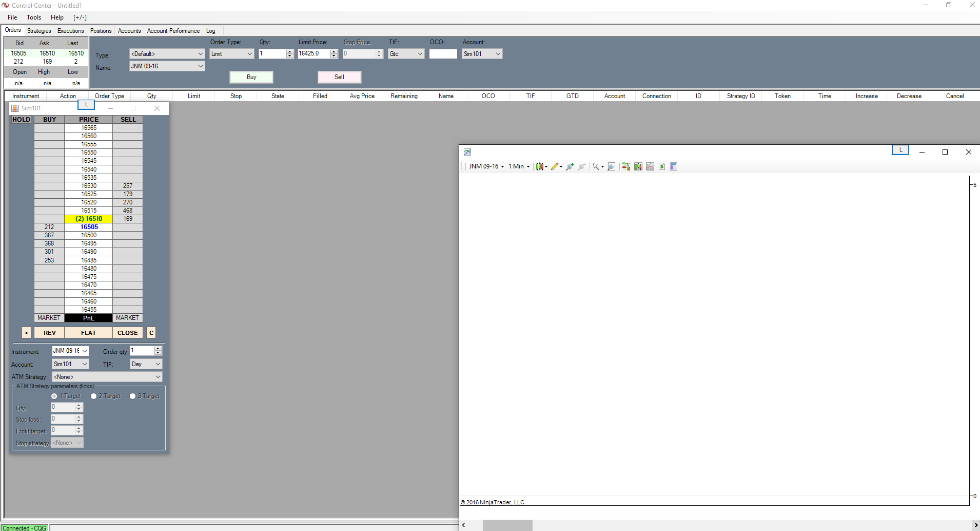980x531 pixels.
Task: Click the sell cell 468 at 16515
Action: pyautogui.click(x=128, y=211)
